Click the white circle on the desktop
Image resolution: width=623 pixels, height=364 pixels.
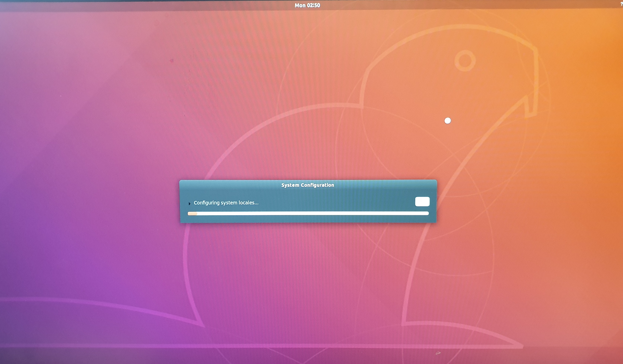click(x=447, y=121)
